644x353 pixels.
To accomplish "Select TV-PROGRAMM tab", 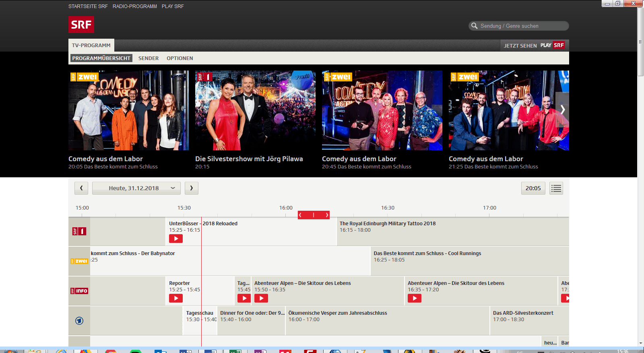I will pyautogui.click(x=91, y=45).
